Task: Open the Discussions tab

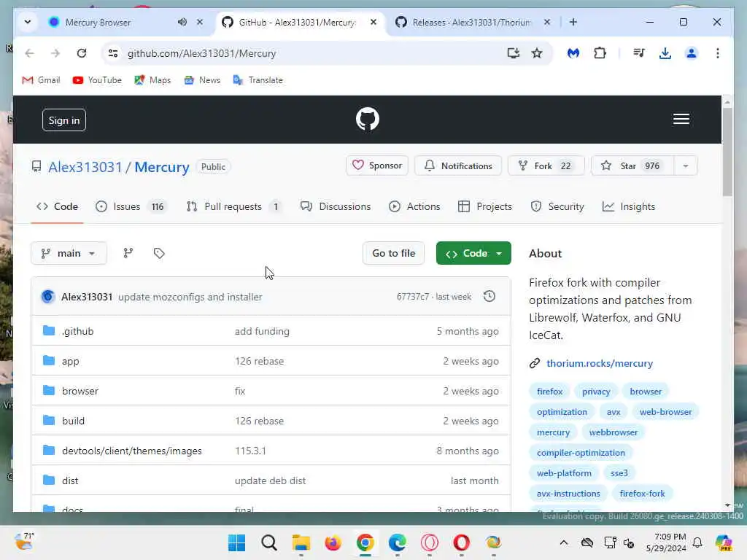Action: coord(336,206)
